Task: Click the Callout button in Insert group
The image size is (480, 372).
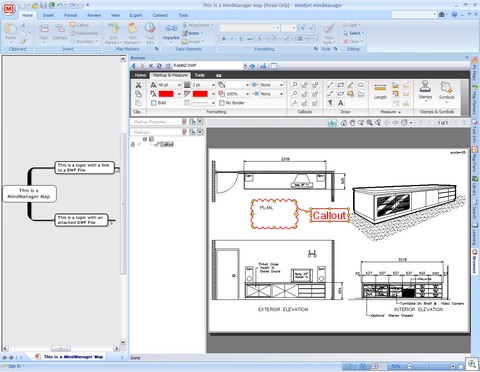Action: (x=79, y=25)
